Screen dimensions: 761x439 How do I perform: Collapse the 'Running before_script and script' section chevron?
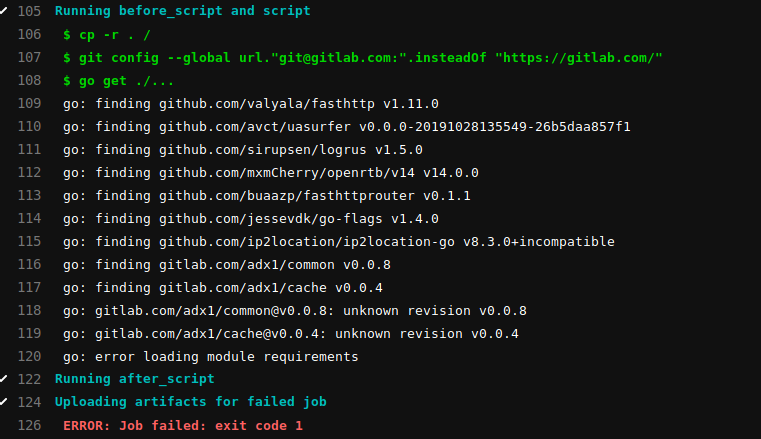[3, 11]
